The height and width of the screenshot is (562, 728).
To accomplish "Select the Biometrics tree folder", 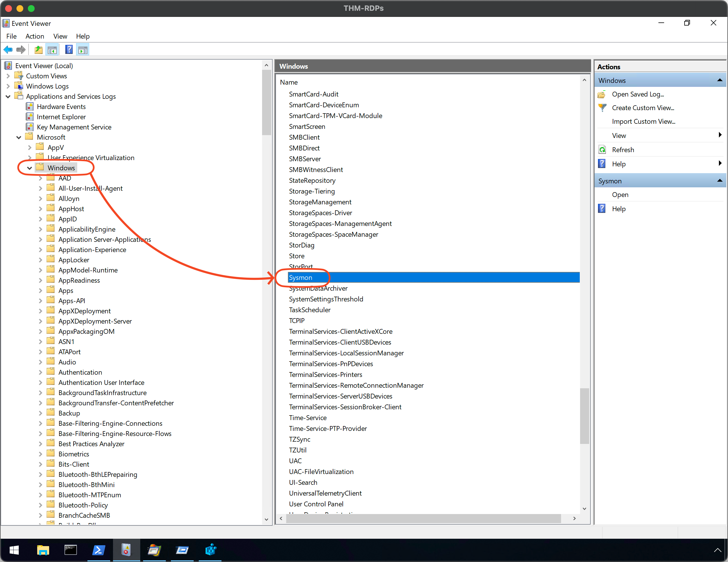I will click(x=74, y=454).
